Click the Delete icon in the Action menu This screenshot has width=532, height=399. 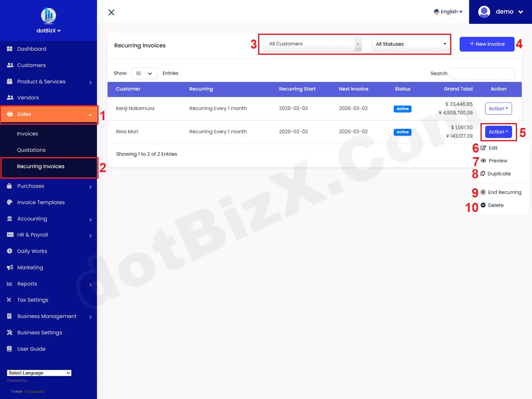pyautogui.click(x=483, y=205)
